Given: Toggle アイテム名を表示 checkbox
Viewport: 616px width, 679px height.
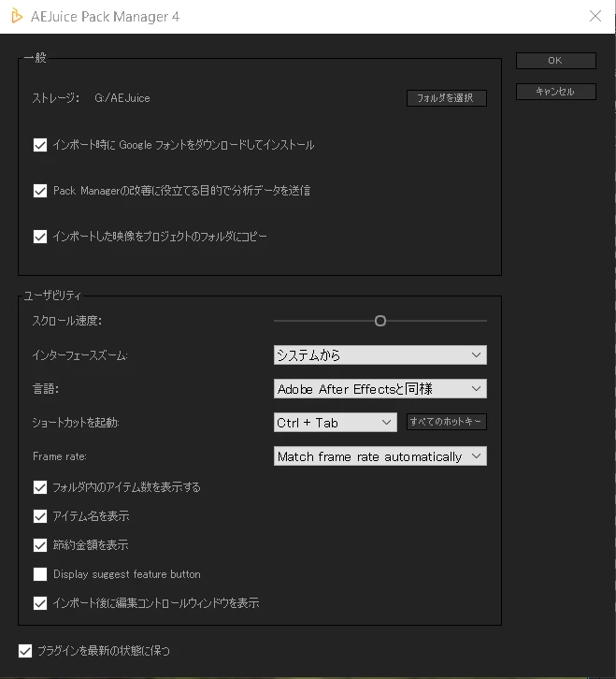Looking at the screenshot, I should pos(40,516).
